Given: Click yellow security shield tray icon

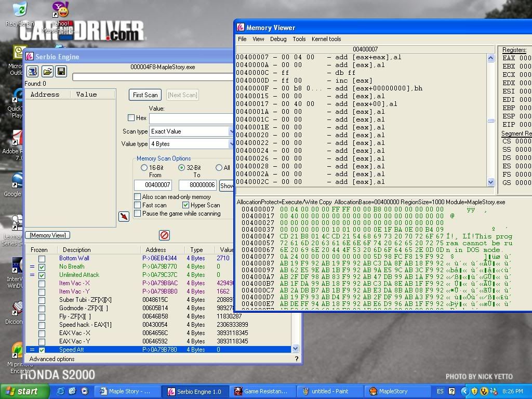Looking at the screenshot, I should click(474, 391).
